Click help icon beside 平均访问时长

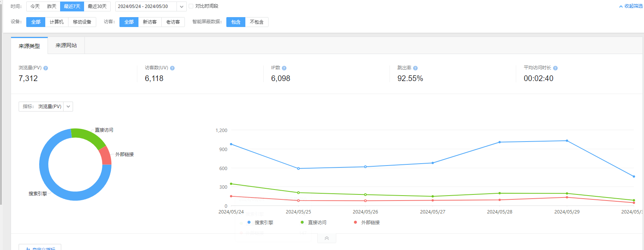click(555, 68)
